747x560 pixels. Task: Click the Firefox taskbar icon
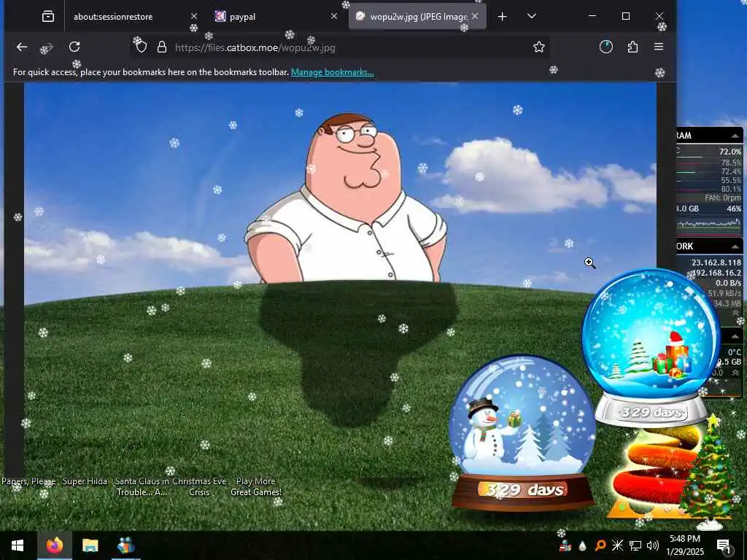(x=55, y=545)
